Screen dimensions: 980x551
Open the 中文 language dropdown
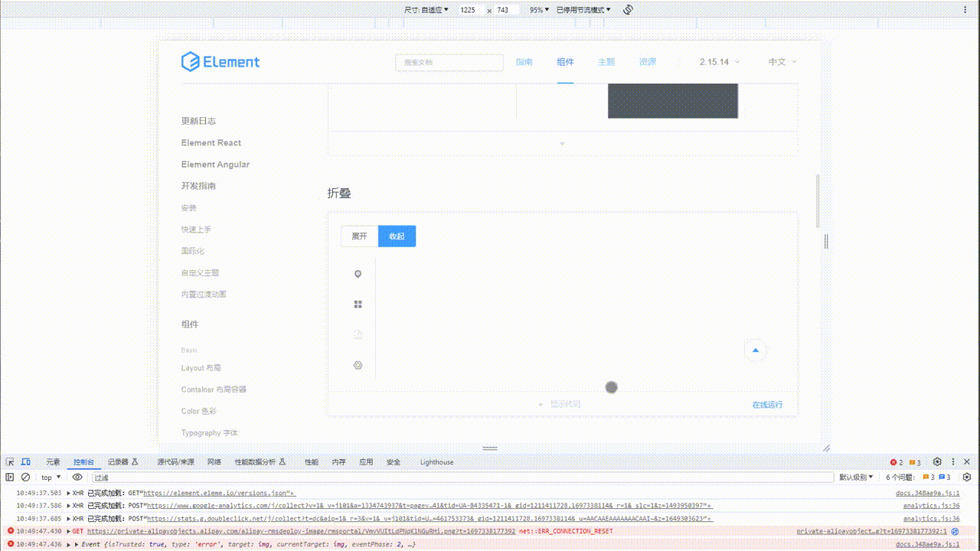pyautogui.click(x=782, y=62)
